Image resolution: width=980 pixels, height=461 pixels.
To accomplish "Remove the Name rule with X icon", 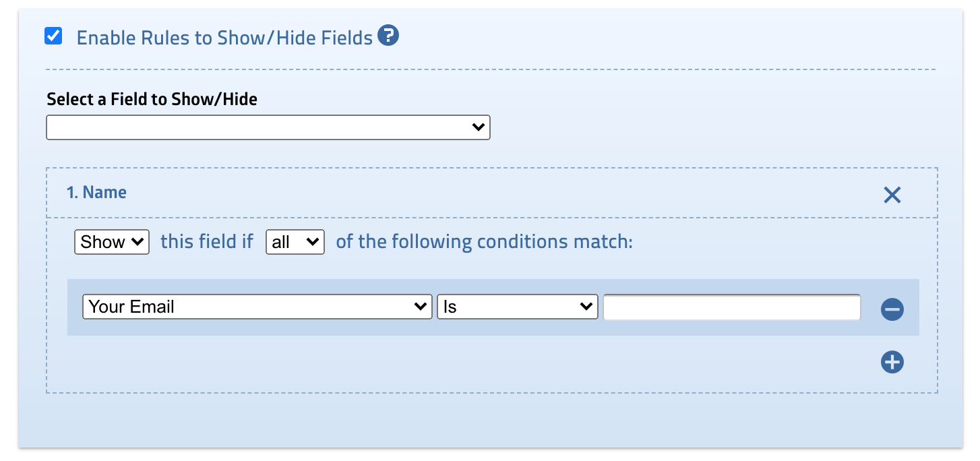I will pyautogui.click(x=892, y=195).
